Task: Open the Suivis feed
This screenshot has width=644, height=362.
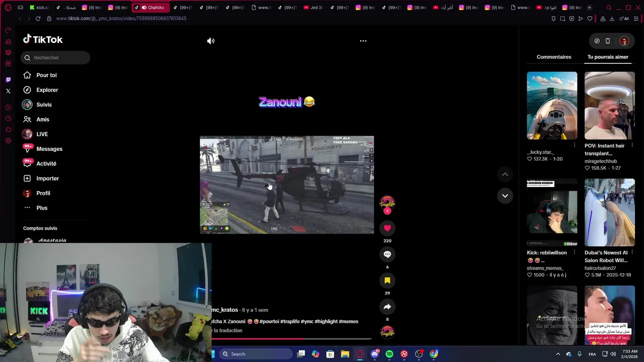Action: click(44, 105)
